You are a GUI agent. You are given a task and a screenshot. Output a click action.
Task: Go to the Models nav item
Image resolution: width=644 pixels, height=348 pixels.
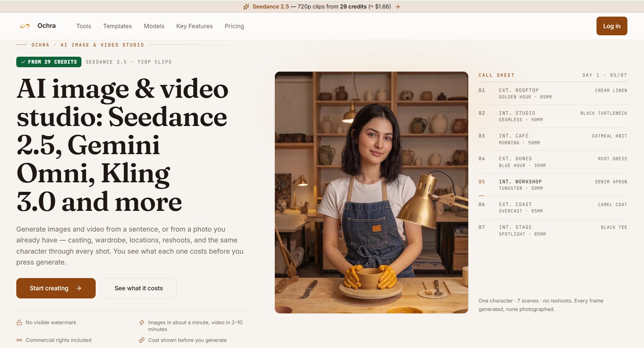tap(154, 26)
